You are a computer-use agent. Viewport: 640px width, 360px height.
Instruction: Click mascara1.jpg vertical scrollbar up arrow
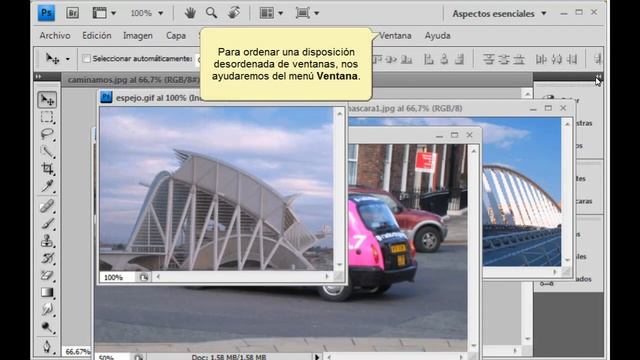(567, 124)
